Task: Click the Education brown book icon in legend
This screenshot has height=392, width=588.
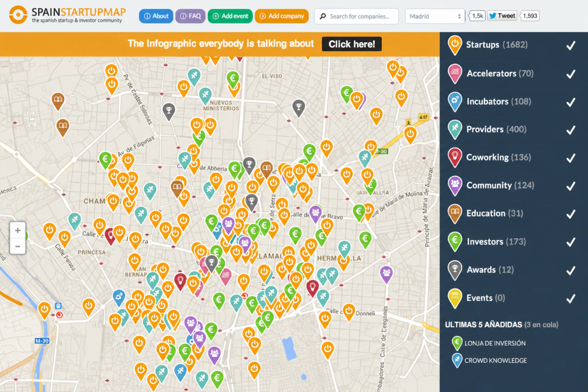Action: pos(455,213)
